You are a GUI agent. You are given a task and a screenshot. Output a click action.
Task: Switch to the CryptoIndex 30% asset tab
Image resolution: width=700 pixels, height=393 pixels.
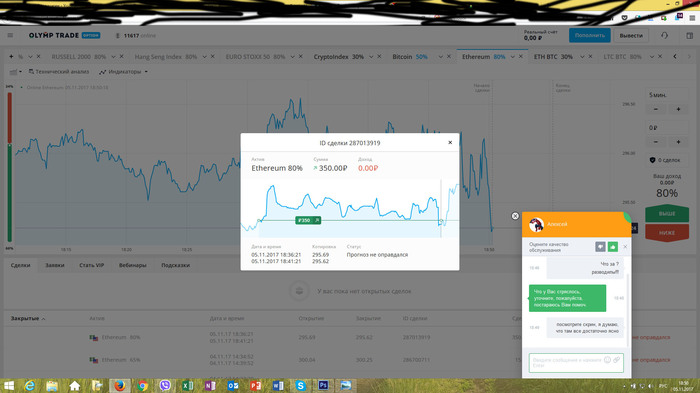coord(338,57)
